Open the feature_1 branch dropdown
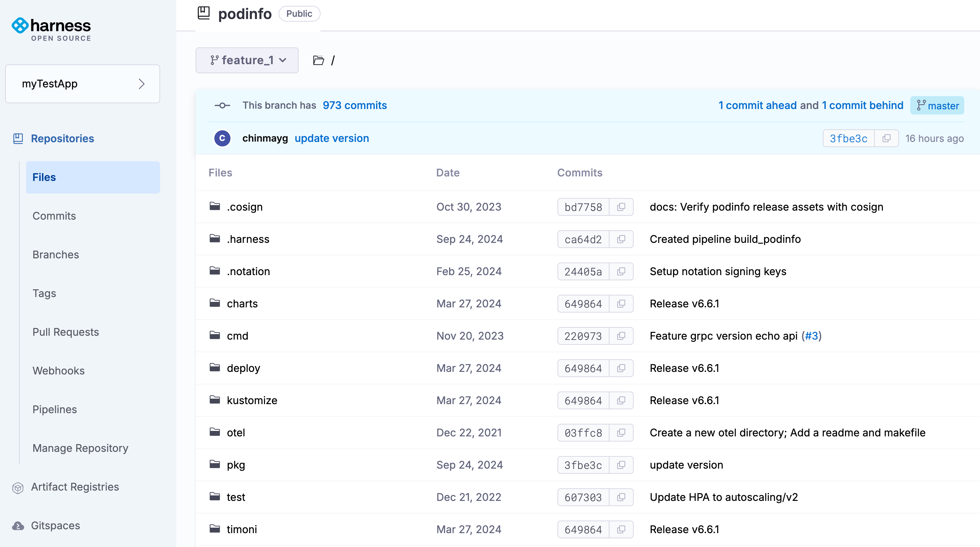 click(247, 60)
